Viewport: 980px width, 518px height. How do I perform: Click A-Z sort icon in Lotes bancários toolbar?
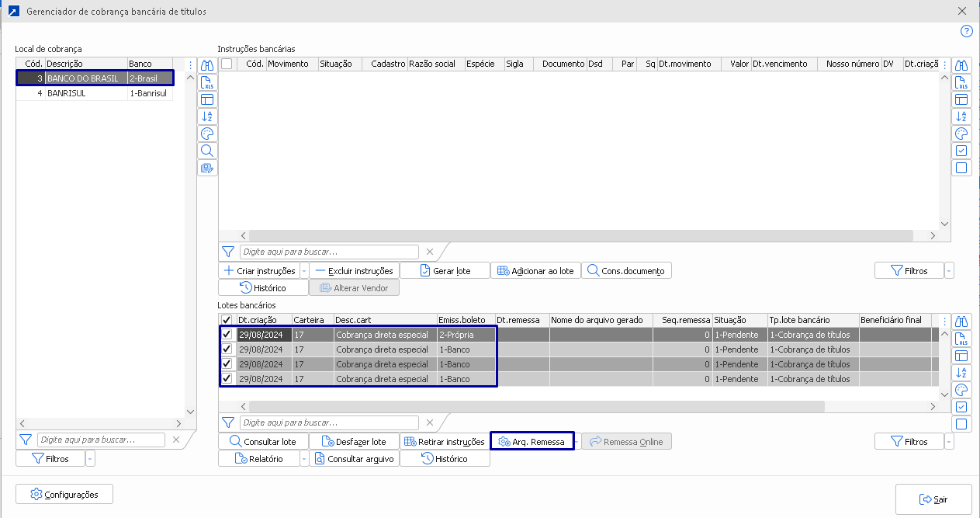961,373
